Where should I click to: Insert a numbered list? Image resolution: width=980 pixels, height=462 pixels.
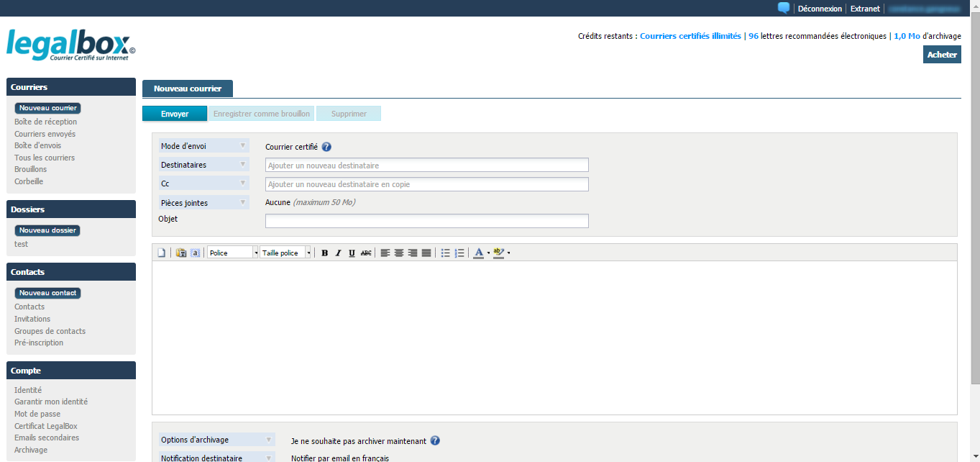(x=459, y=253)
